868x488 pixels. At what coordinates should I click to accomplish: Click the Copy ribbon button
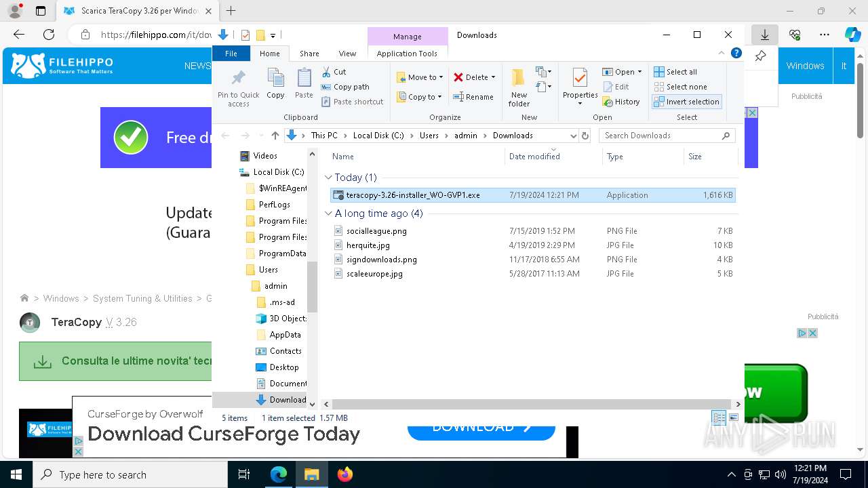tap(275, 84)
